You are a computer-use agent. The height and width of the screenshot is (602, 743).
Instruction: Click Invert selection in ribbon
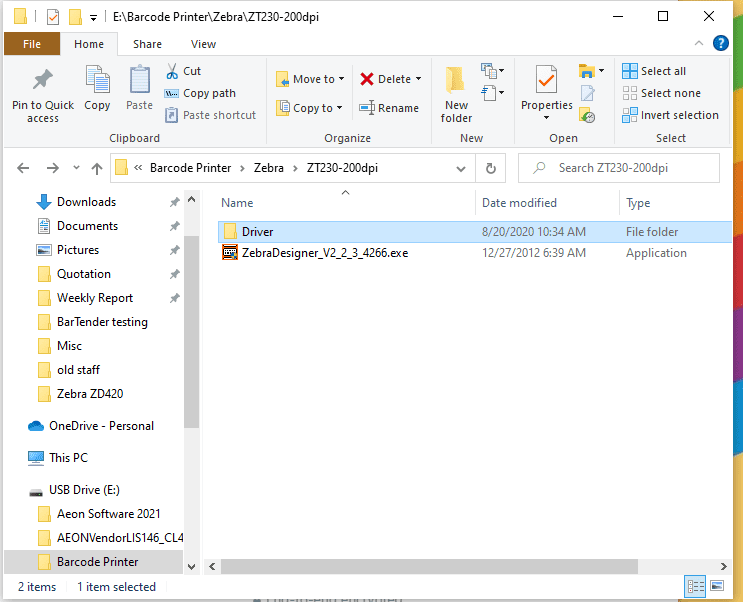click(670, 115)
